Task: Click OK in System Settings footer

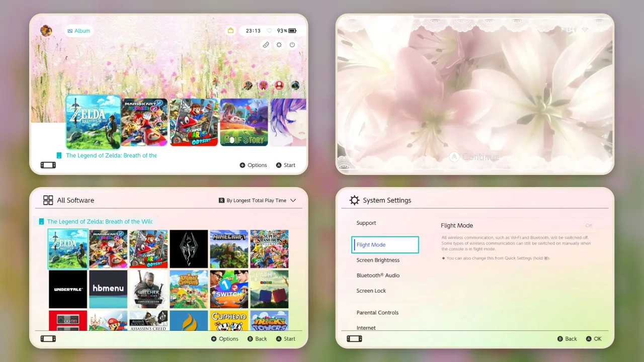Action: 594,339
